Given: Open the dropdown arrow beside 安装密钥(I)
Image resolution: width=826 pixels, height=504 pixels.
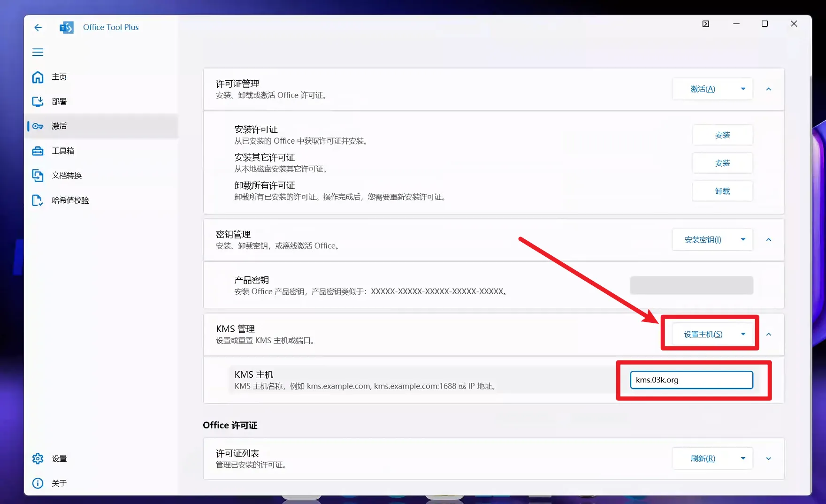Looking at the screenshot, I should click(x=743, y=240).
